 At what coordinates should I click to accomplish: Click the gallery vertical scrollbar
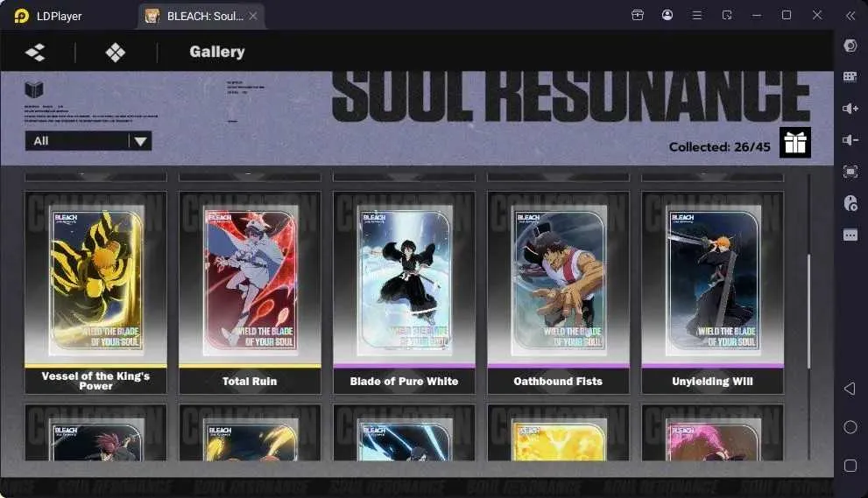(x=808, y=311)
